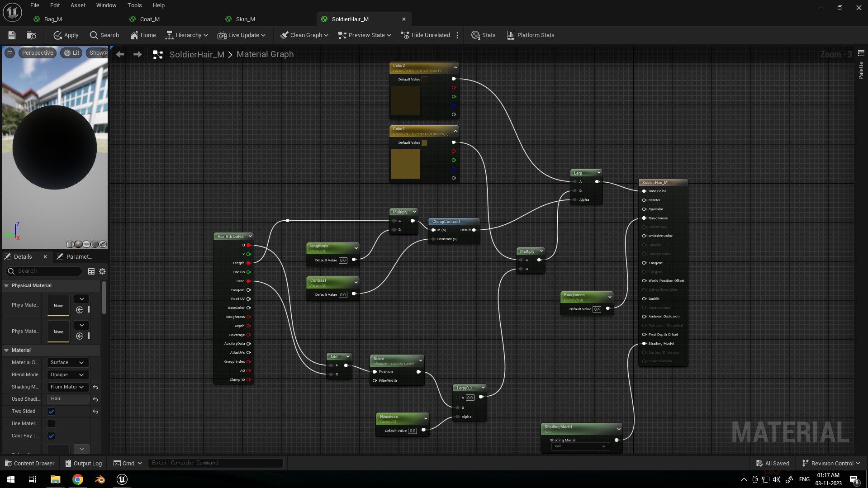Viewport: 868px width, 488px height.
Task: Click the Browse to asset icon
Action: [31, 35]
